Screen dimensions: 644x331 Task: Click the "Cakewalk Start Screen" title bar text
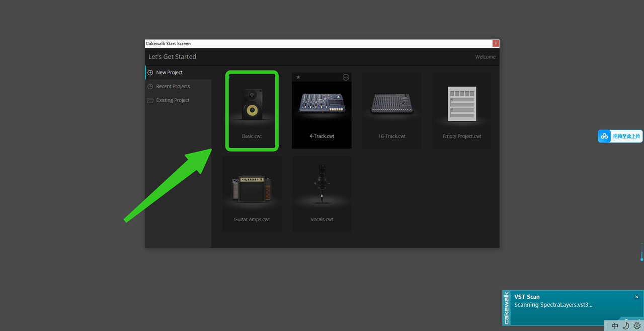[169, 44]
